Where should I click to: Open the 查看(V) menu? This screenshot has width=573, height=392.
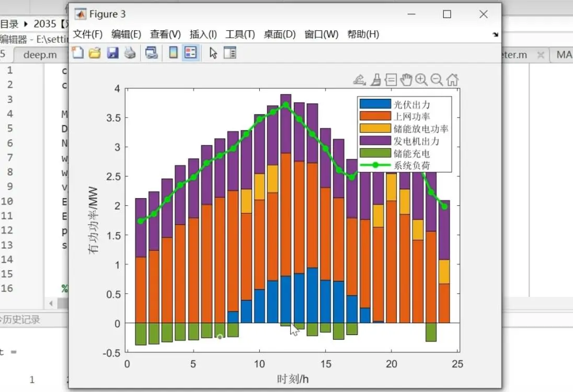point(165,34)
